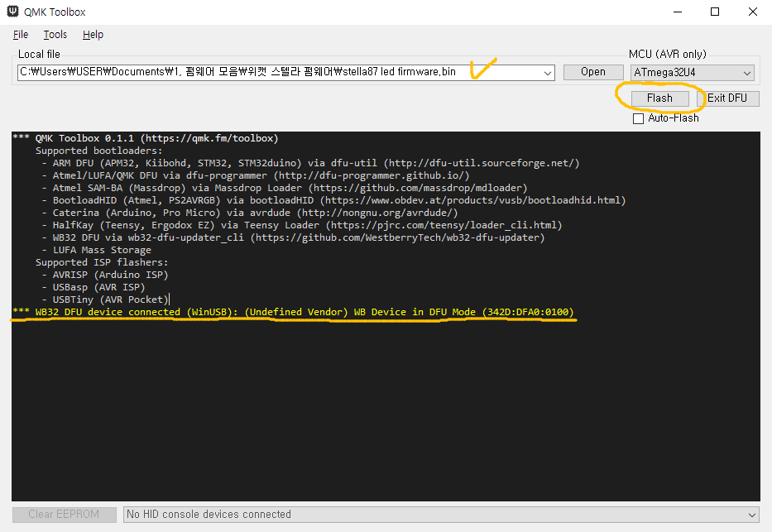
Task: Click the Flash button
Action: tap(659, 98)
